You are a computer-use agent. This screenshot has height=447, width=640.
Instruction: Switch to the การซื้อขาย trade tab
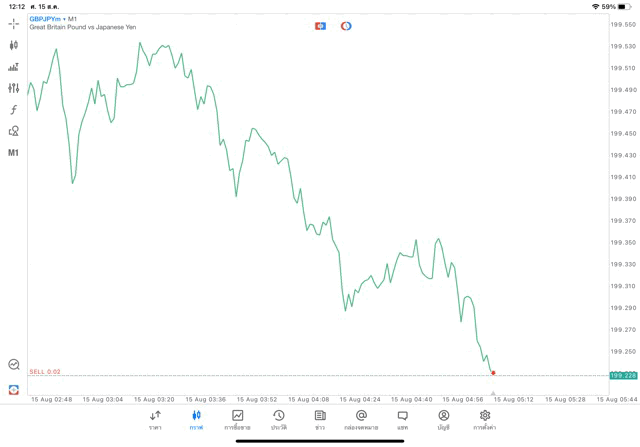(x=237, y=420)
